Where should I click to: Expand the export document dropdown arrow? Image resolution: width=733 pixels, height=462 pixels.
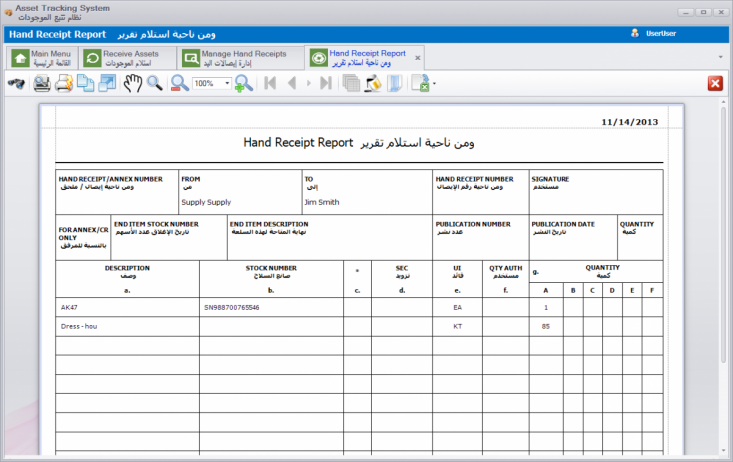(434, 84)
